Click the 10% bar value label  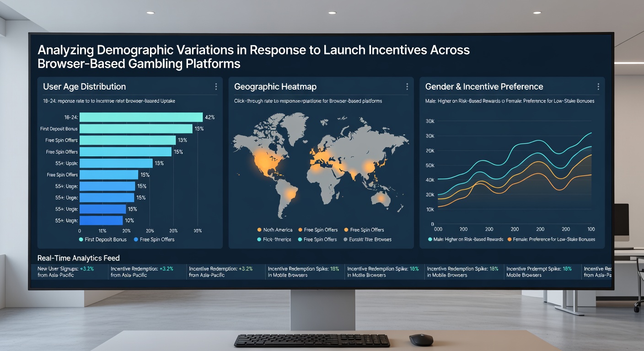129,220
